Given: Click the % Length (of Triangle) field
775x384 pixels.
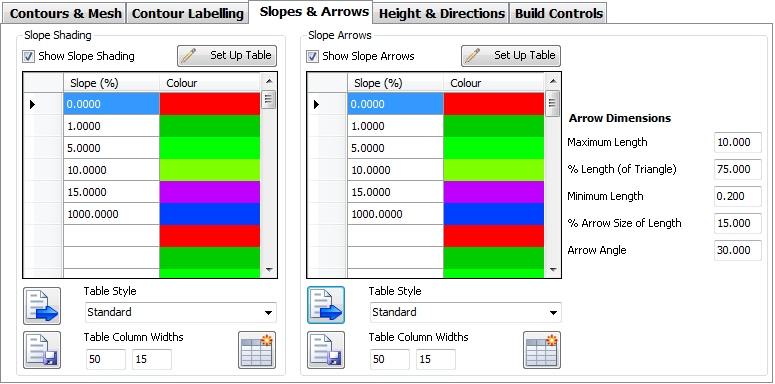Looking at the screenshot, I should click(x=737, y=170).
